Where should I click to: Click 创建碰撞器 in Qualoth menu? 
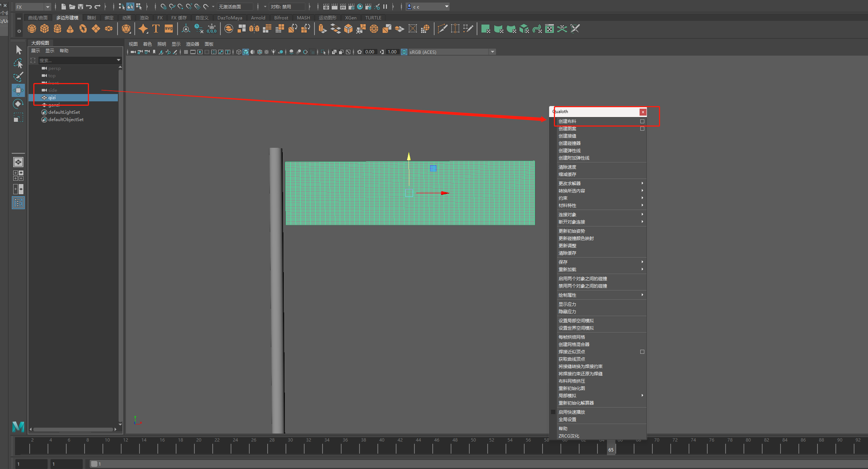tap(569, 143)
